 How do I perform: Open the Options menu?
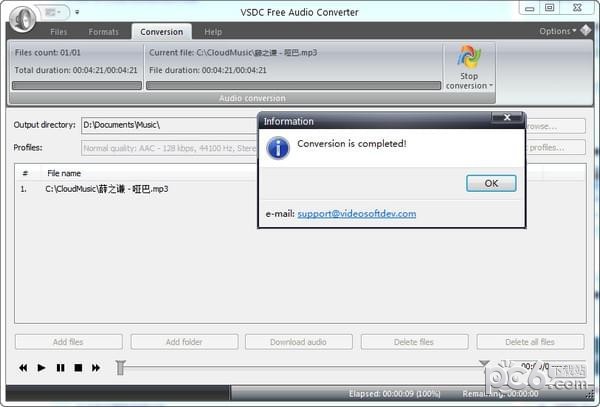[x=558, y=31]
